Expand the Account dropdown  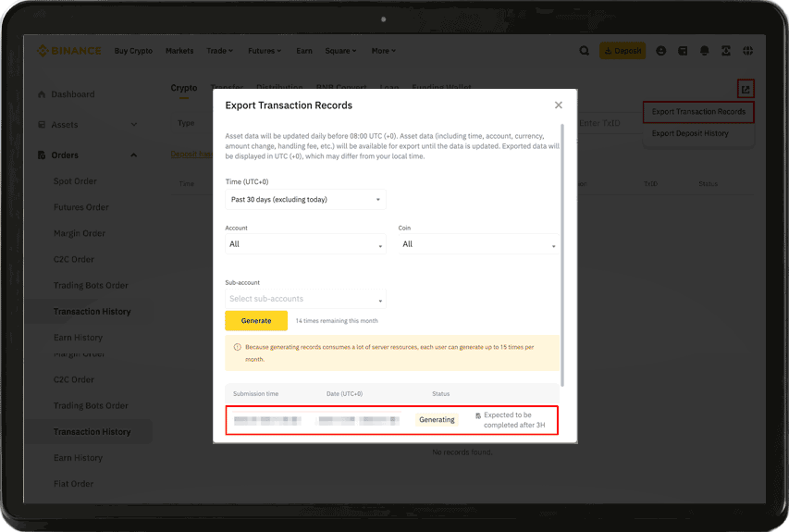click(305, 244)
